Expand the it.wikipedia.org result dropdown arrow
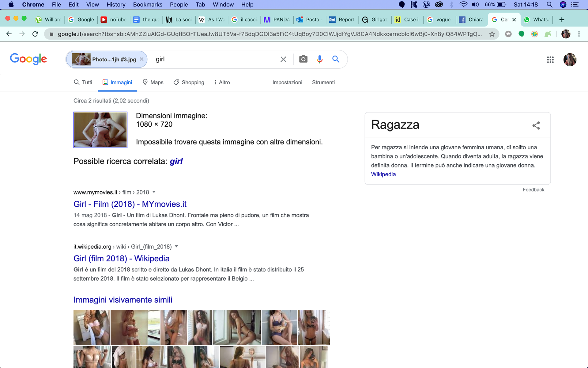 pos(176,247)
